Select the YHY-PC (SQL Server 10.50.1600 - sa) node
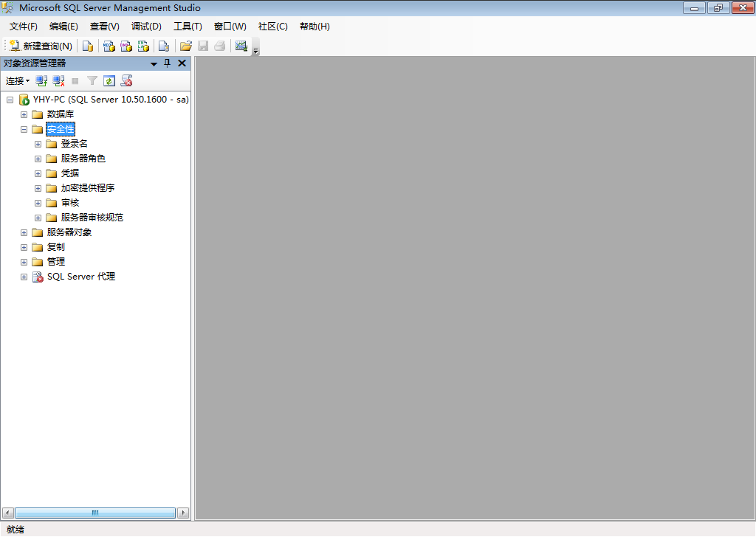This screenshot has height=537, width=756. [x=111, y=100]
